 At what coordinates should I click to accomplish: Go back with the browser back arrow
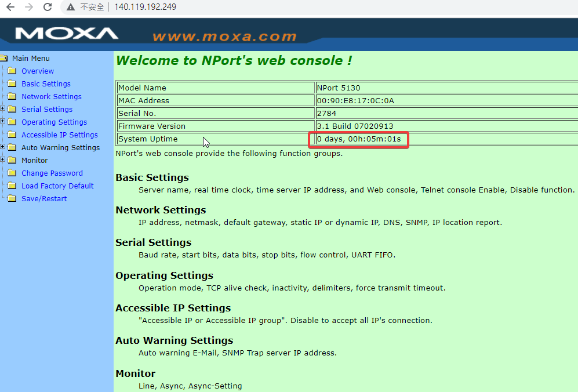(10, 7)
